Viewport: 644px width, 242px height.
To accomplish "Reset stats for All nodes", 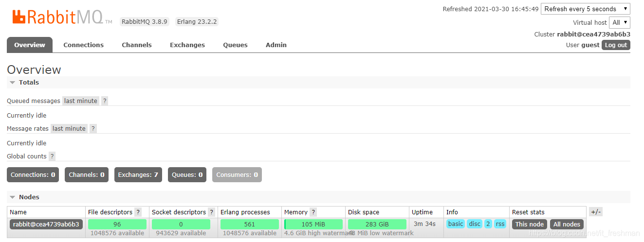I will click(567, 224).
